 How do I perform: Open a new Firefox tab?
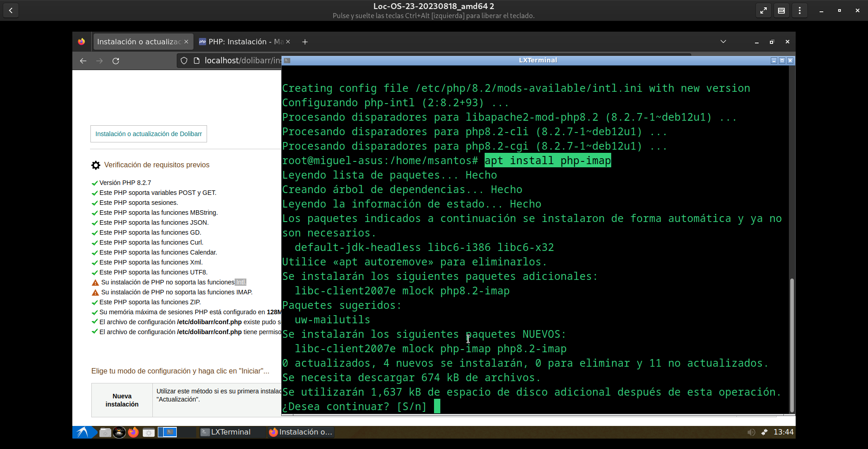pyautogui.click(x=305, y=42)
